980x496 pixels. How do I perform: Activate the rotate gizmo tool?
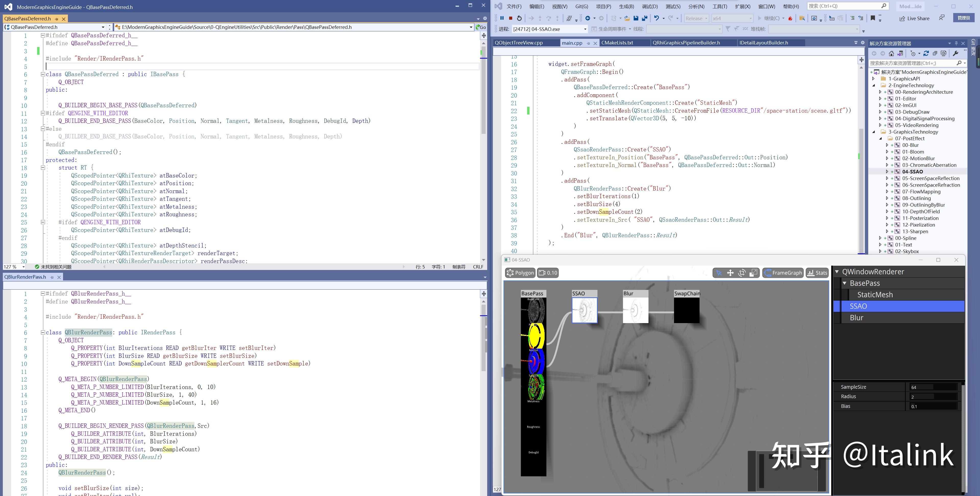tap(742, 273)
